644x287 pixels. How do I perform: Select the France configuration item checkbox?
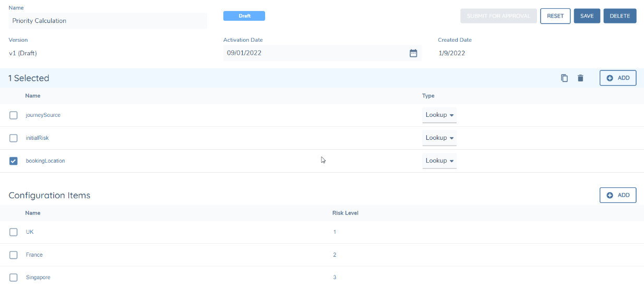14,255
